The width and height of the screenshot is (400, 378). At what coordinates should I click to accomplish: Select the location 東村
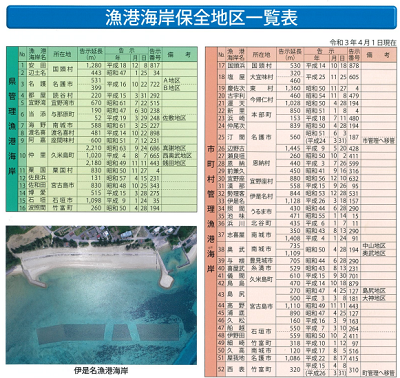point(261,88)
